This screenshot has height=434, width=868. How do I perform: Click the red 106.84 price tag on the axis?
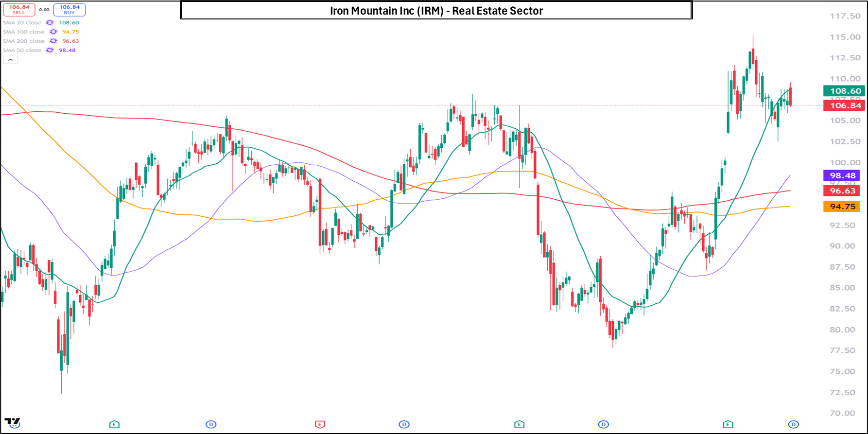pos(844,105)
